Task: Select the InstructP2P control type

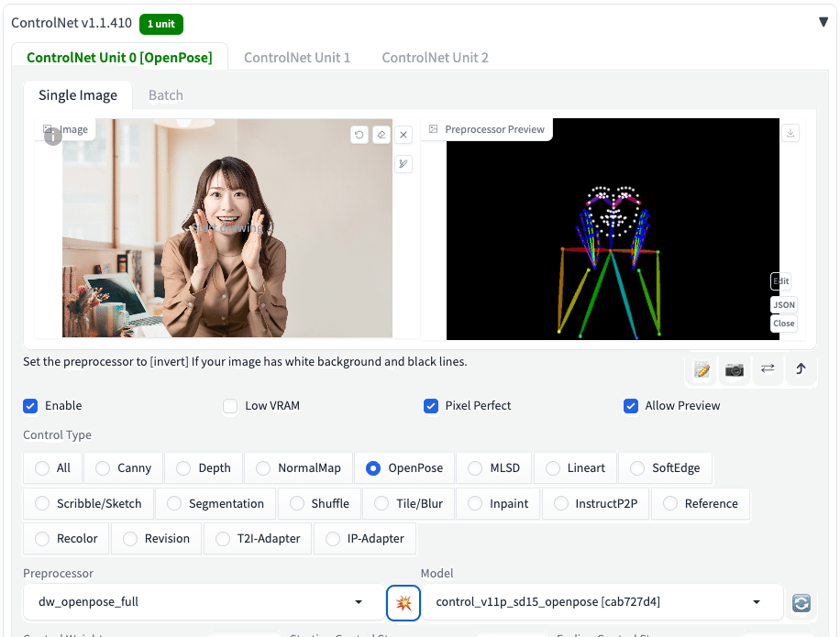Action: [596, 504]
